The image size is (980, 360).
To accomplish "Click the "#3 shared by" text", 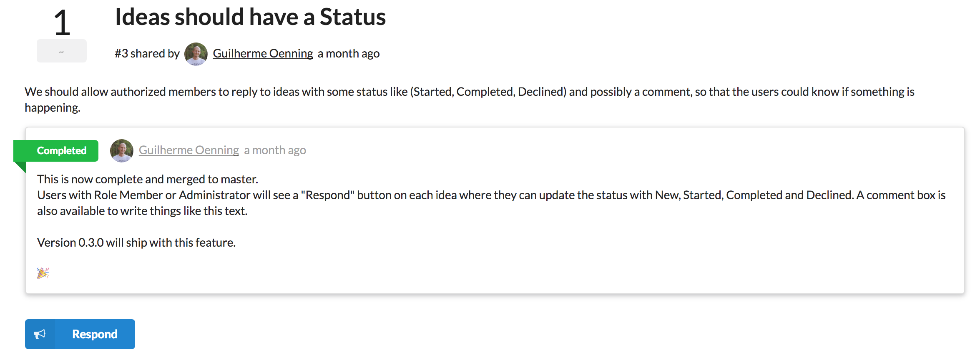I will [147, 53].
